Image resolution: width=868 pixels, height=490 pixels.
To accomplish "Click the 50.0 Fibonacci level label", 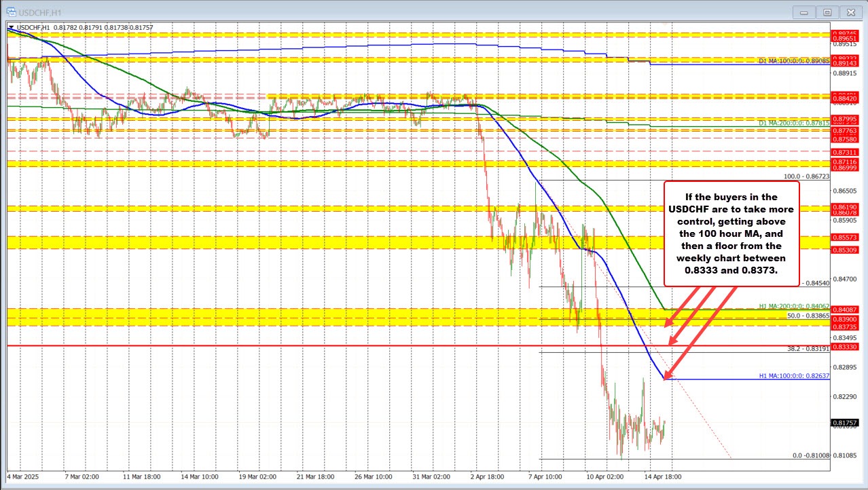I will tap(808, 316).
